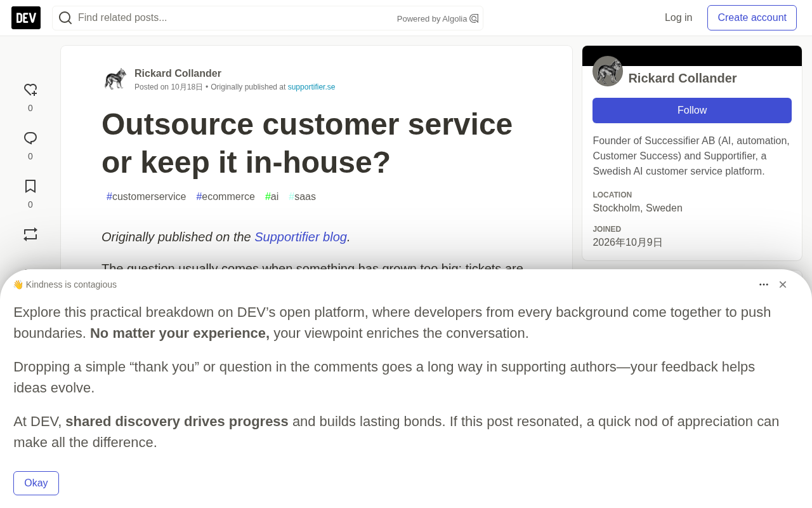Dismiss the Kindness is contagious banner
The height and width of the screenshot is (508, 812).
click(x=783, y=284)
